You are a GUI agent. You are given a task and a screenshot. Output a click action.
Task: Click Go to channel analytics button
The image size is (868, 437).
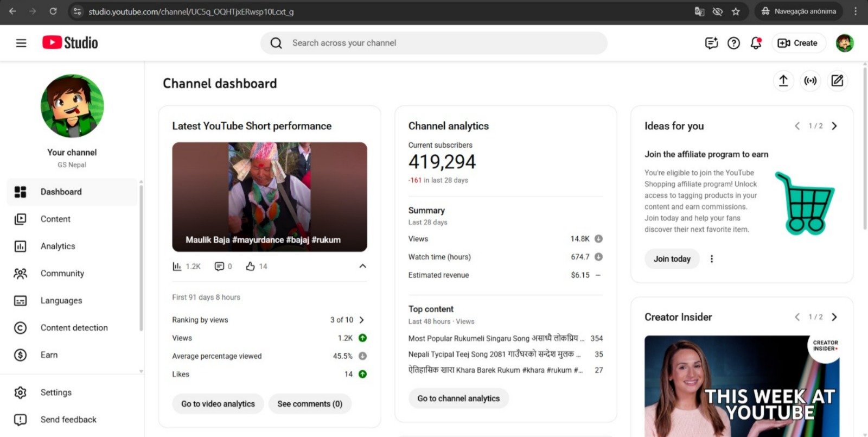[458, 398]
